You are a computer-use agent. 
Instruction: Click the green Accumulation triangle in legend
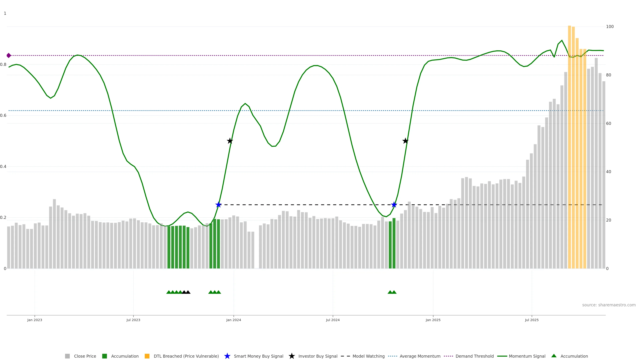554,356
